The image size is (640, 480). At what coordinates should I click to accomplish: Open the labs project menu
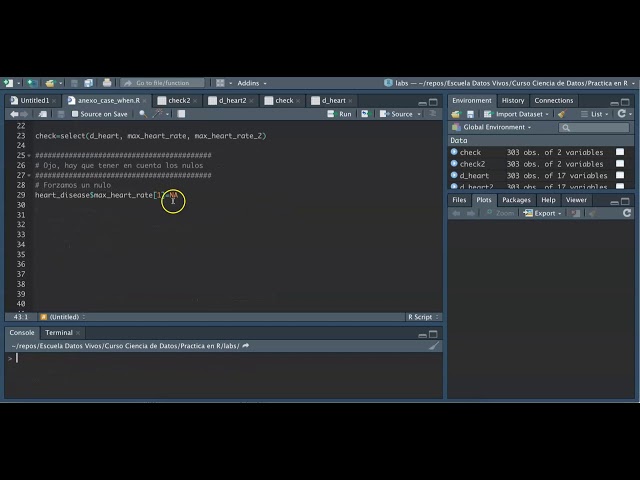coord(510,83)
